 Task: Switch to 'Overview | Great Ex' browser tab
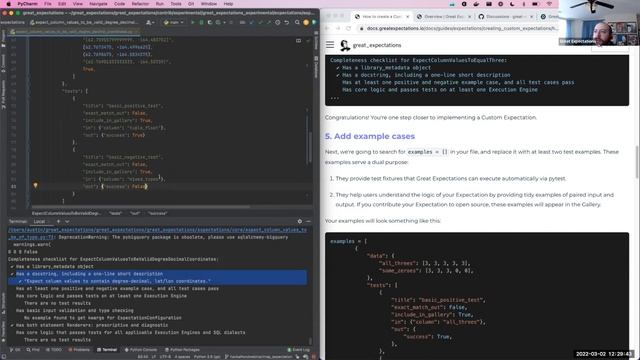point(443,17)
